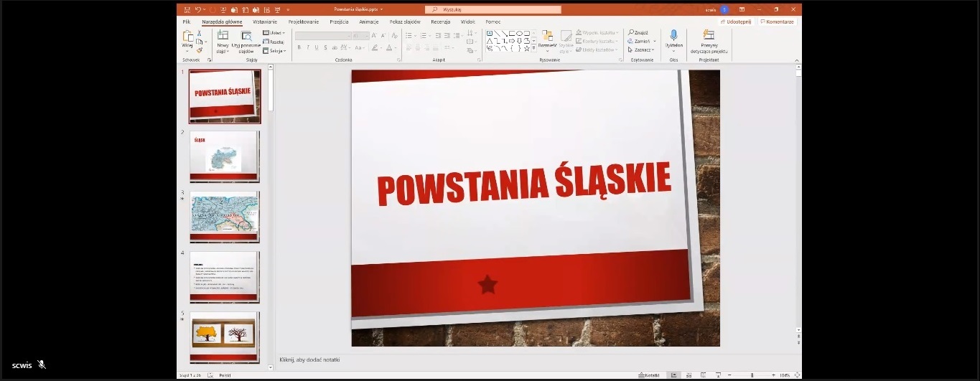The width and height of the screenshot is (980, 381).
Task: Toggle the Notatki notes pane
Action: [x=649, y=375]
